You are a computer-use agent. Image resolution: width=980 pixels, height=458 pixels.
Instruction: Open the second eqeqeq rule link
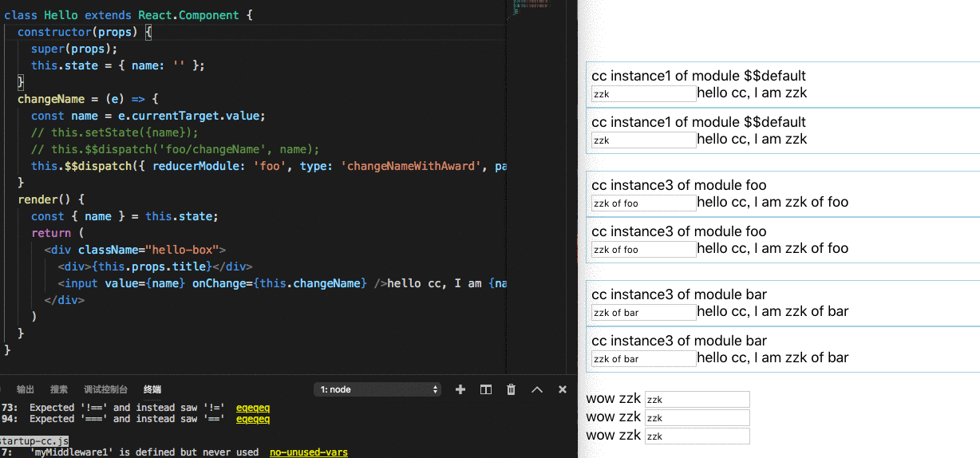point(253,419)
